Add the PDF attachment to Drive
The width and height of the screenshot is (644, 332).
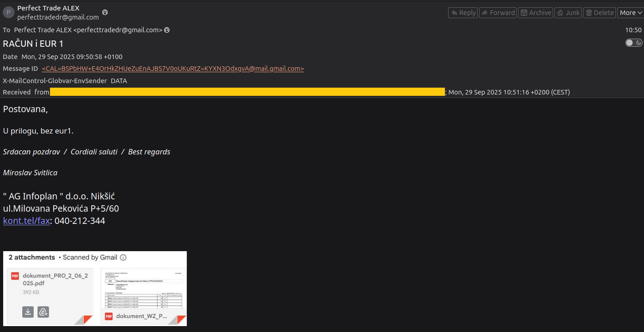(43, 312)
